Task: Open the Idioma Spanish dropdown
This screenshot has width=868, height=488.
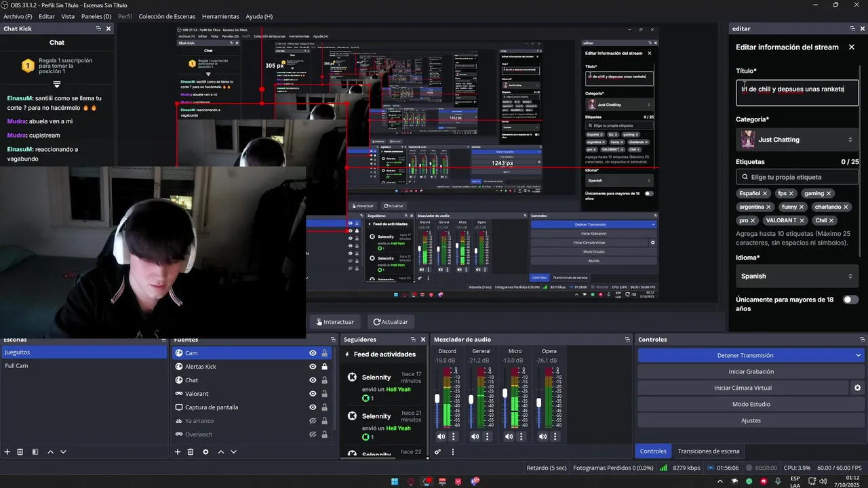Action: tap(797, 276)
